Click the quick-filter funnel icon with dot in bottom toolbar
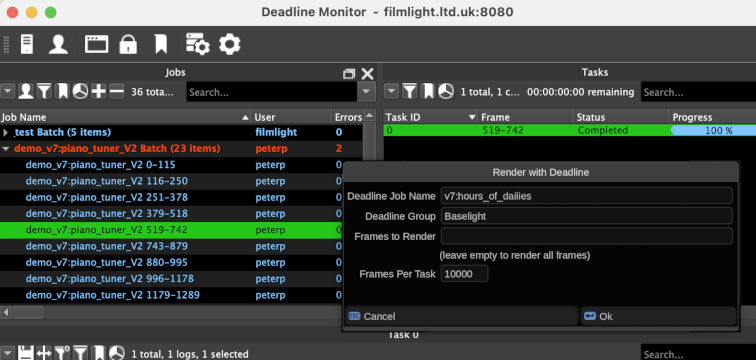 [62, 353]
